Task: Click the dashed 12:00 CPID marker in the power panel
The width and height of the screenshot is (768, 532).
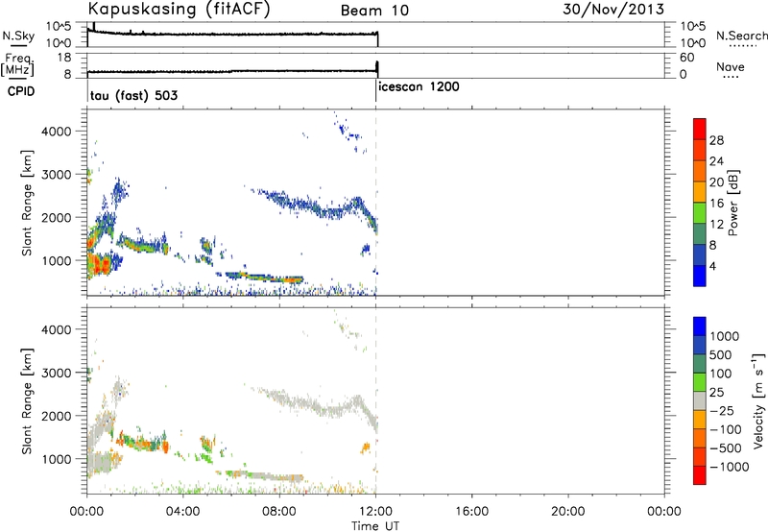Action: click(x=375, y=203)
